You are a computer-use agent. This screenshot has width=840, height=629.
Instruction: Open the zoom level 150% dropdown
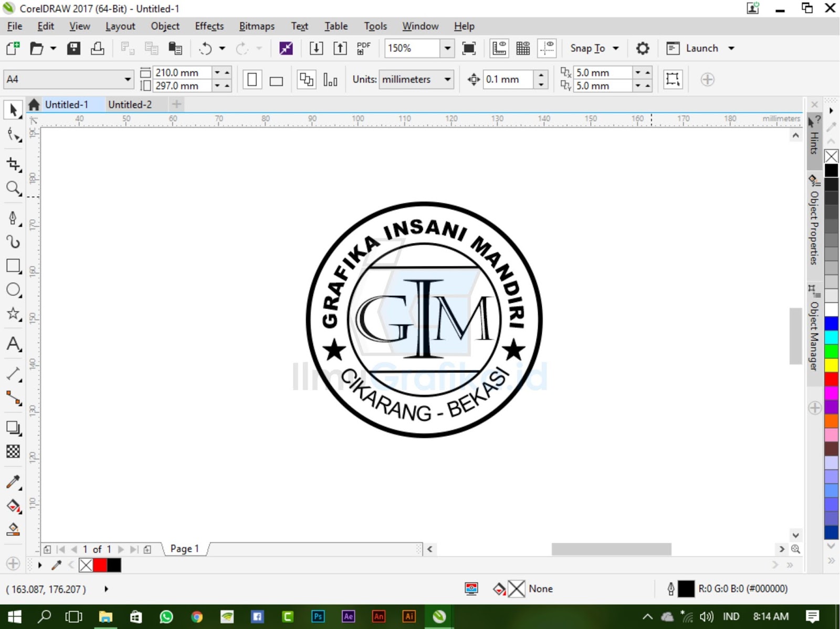[447, 48]
